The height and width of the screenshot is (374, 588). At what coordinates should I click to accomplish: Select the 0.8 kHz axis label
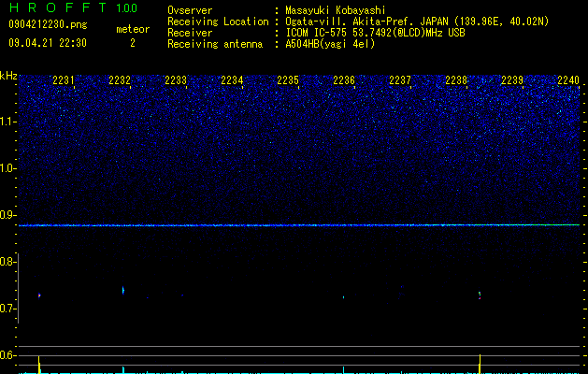tap(7, 262)
